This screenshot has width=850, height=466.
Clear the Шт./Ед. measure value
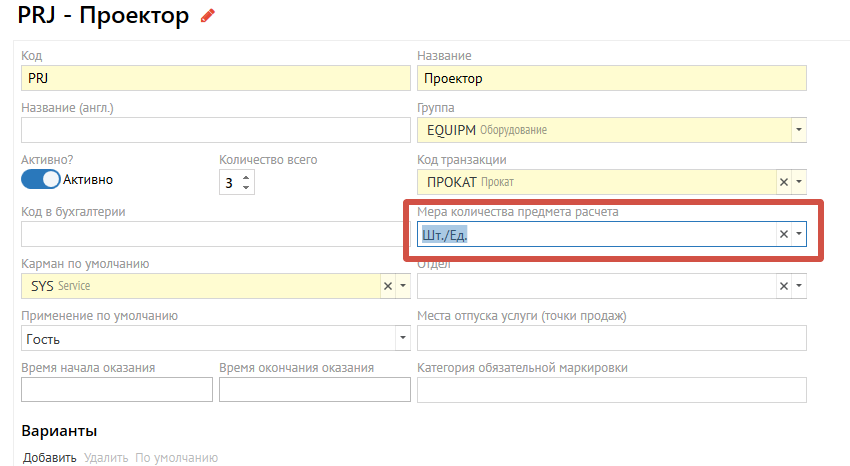[x=784, y=234]
